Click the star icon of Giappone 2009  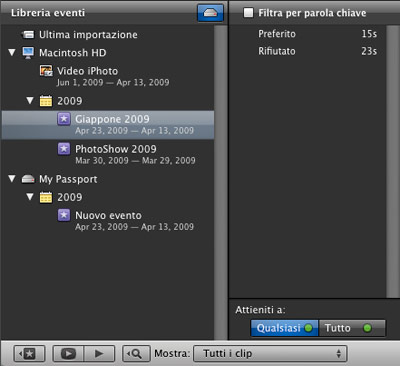(x=64, y=119)
